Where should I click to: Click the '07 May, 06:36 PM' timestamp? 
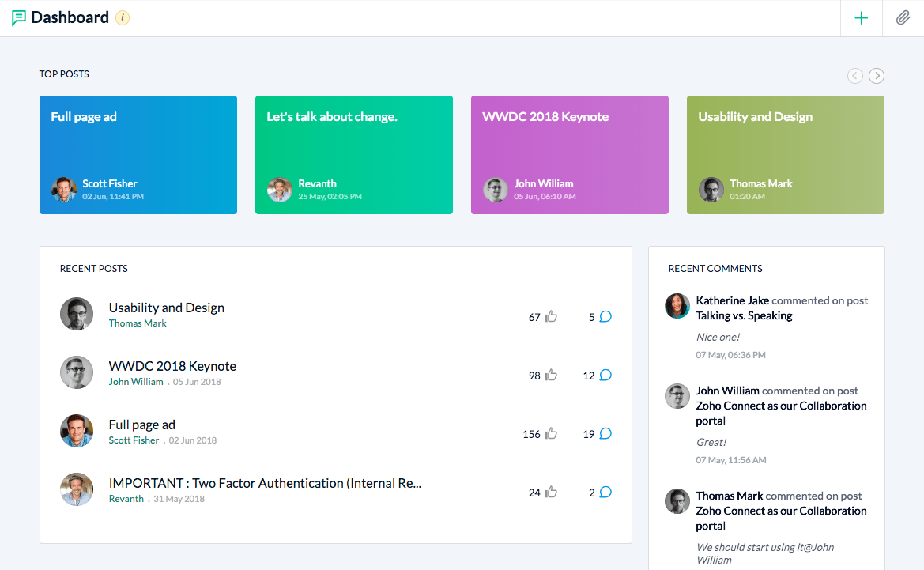tap(730, 355)
